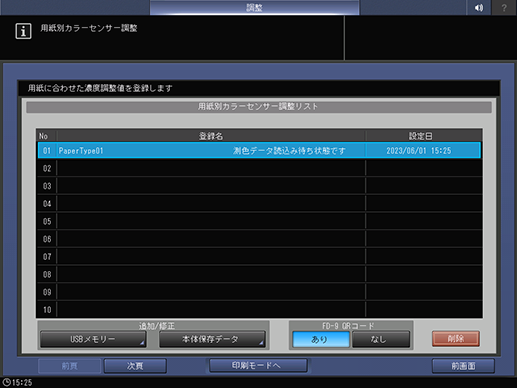Screen dimensions: 517x388
Task: Open help via question mark icon
Action: pyautogui.click(x=504, y=7)
